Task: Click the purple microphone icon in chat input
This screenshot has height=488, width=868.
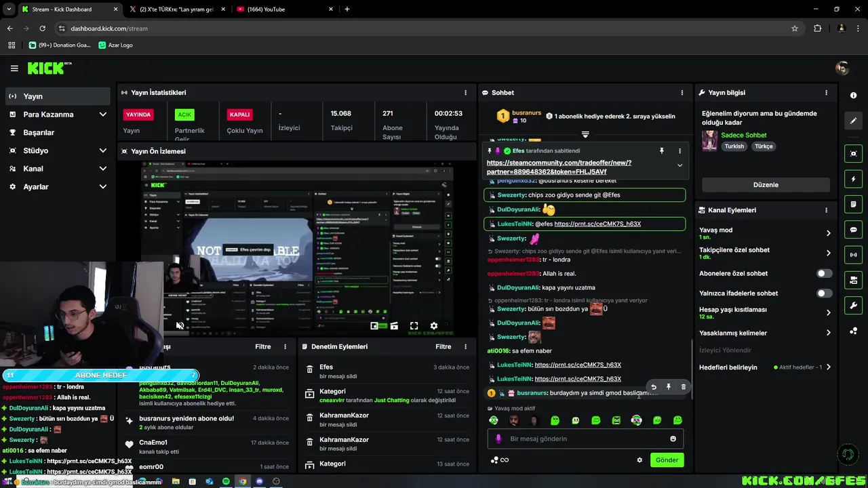Action: click(x=498, y=439)
